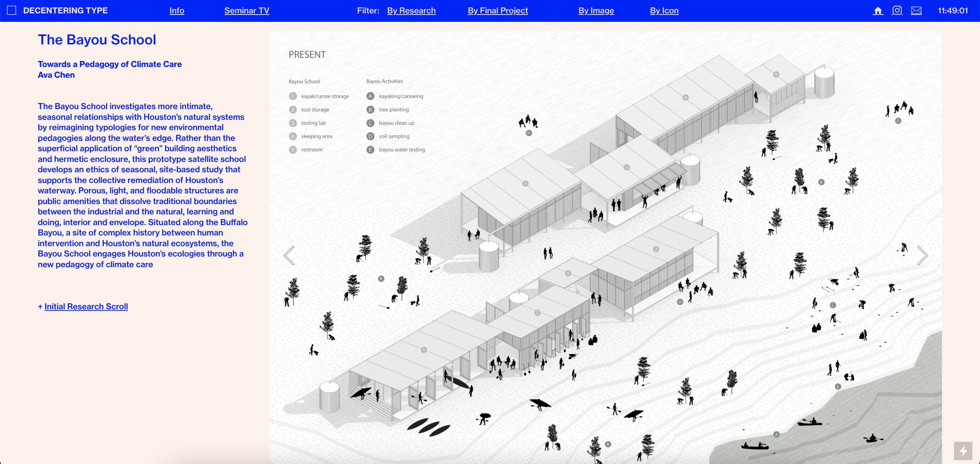Open the Info page
Screen dimensions: 980x464
click(x=177, y=11)
